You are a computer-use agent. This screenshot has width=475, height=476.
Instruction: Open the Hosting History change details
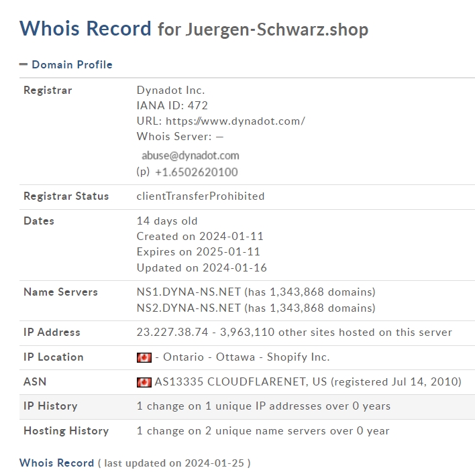(x=263, y=431)
